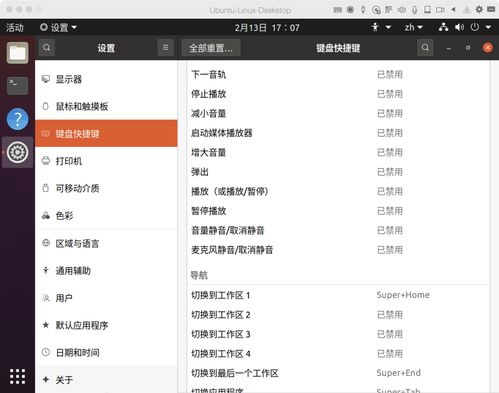Click the volume speaker icon in top bar
The image size is (499, 393).
tap(460, 27)
